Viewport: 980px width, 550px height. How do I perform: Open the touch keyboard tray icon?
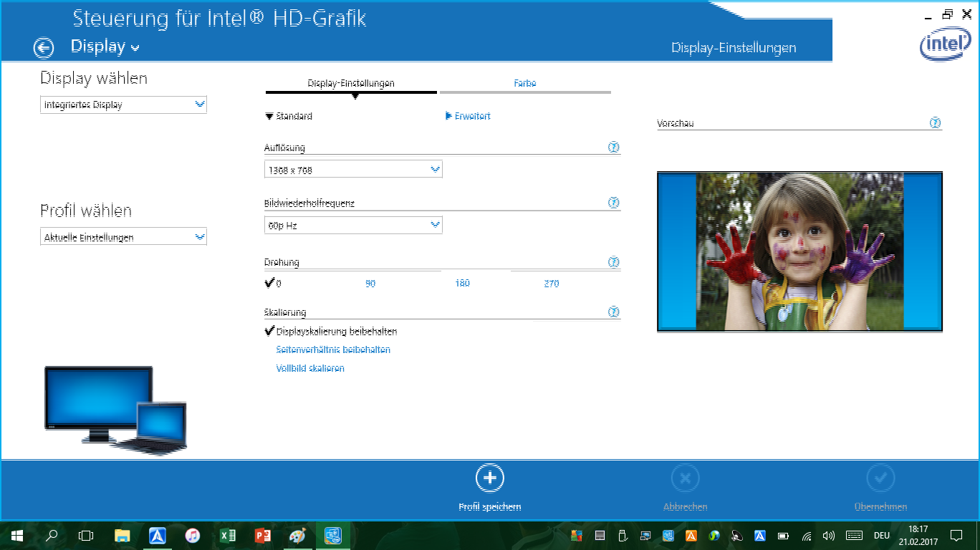click(x=854, y=536)
